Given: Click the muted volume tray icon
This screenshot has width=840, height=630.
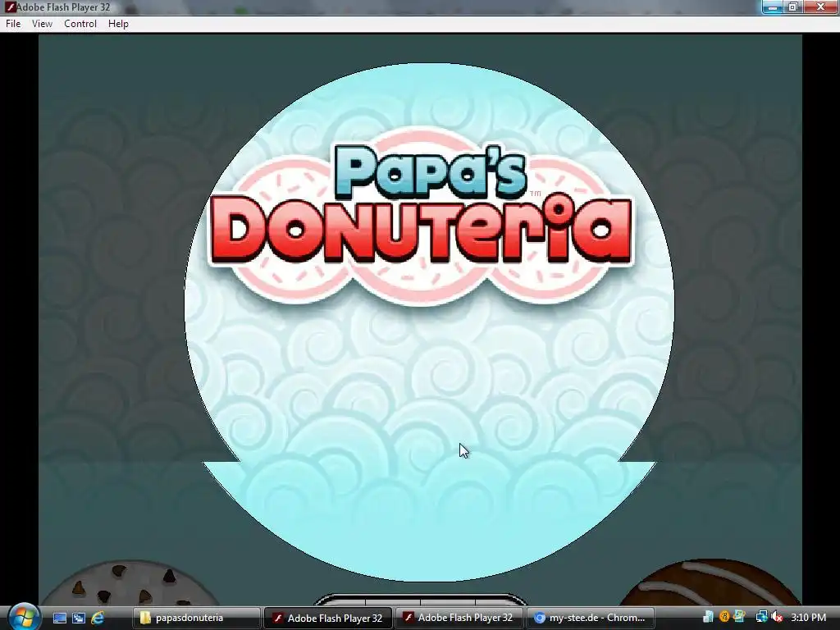Looking at the screenshot, I should click(777, 617).
